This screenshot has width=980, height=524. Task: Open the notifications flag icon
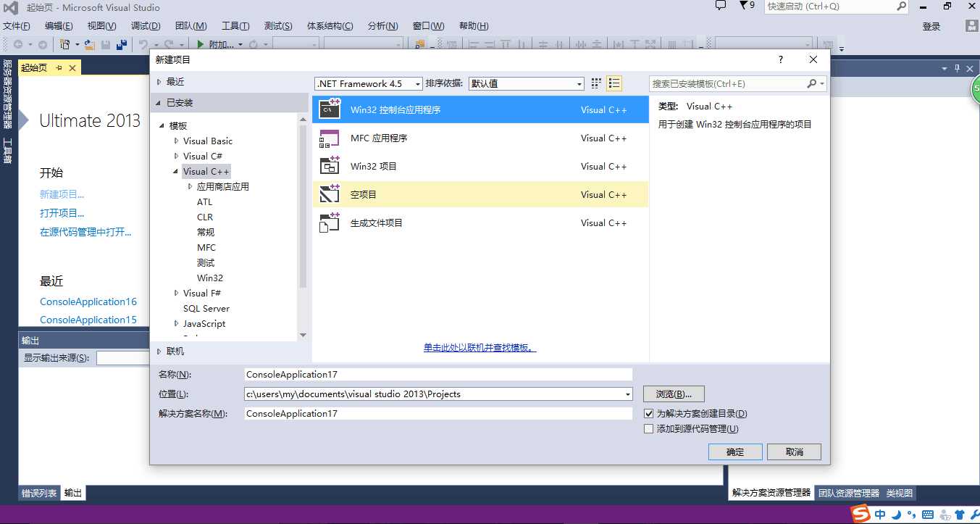pyautogui.click(x=743, y=6)
